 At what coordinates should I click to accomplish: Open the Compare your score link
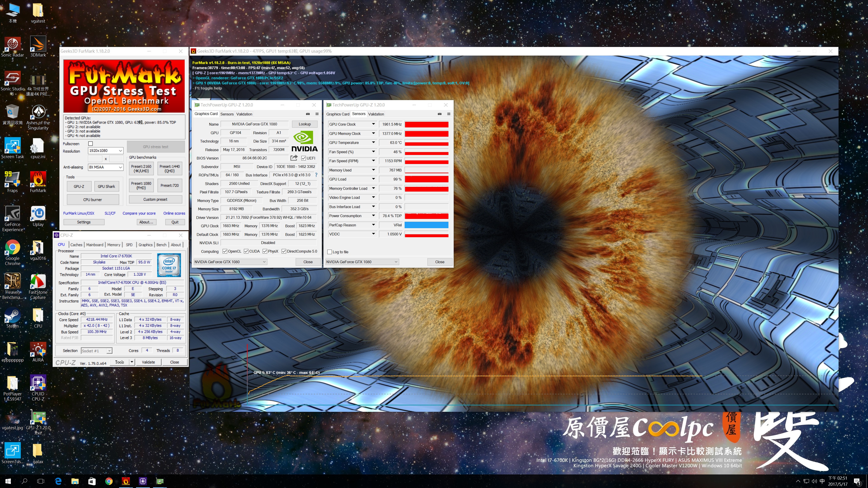(139, 213)
